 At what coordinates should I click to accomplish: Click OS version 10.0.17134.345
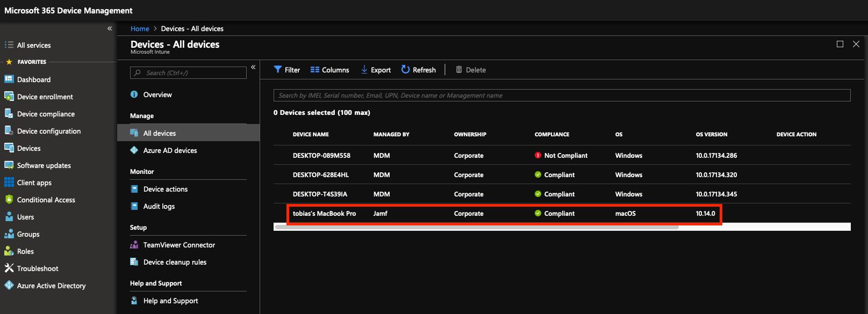716,194
